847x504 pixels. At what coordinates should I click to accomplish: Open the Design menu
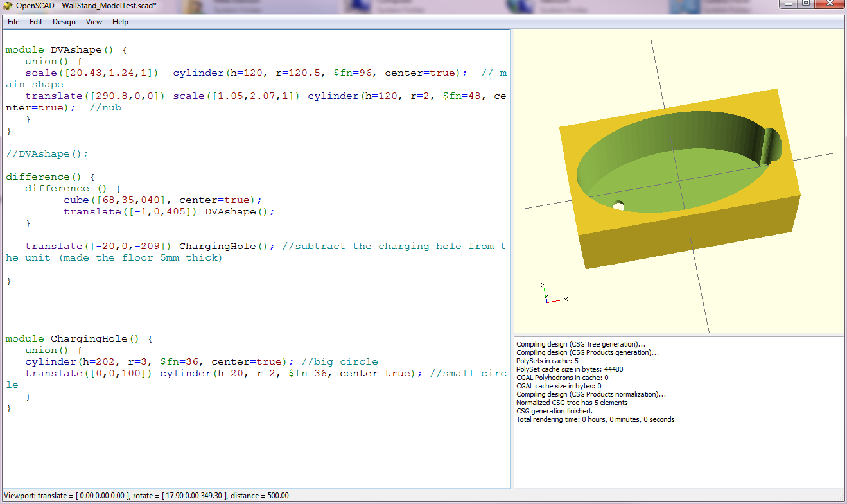pyautogui.click(x=64, y=22)
